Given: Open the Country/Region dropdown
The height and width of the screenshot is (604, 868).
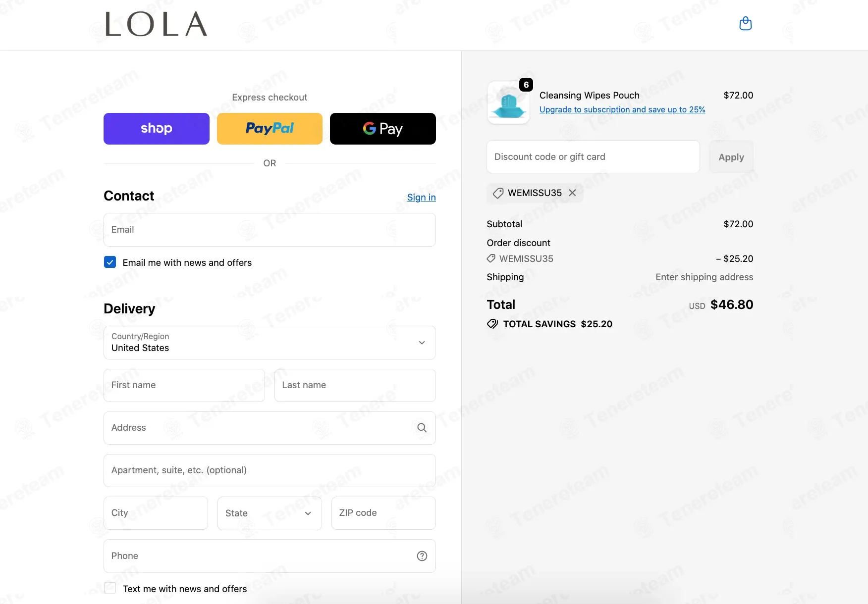Looking at the screenshot, I should pyautogui.click(x=270, y=343).
